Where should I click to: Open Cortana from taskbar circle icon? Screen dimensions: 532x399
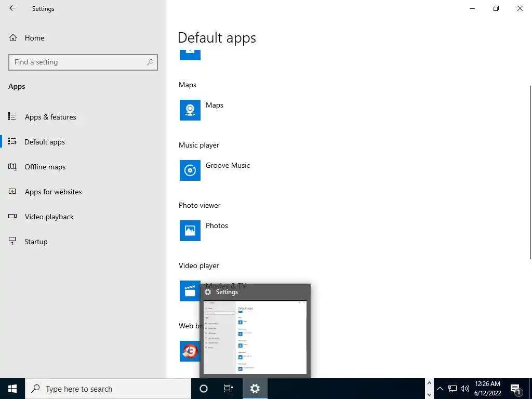(x=204, y=389)
